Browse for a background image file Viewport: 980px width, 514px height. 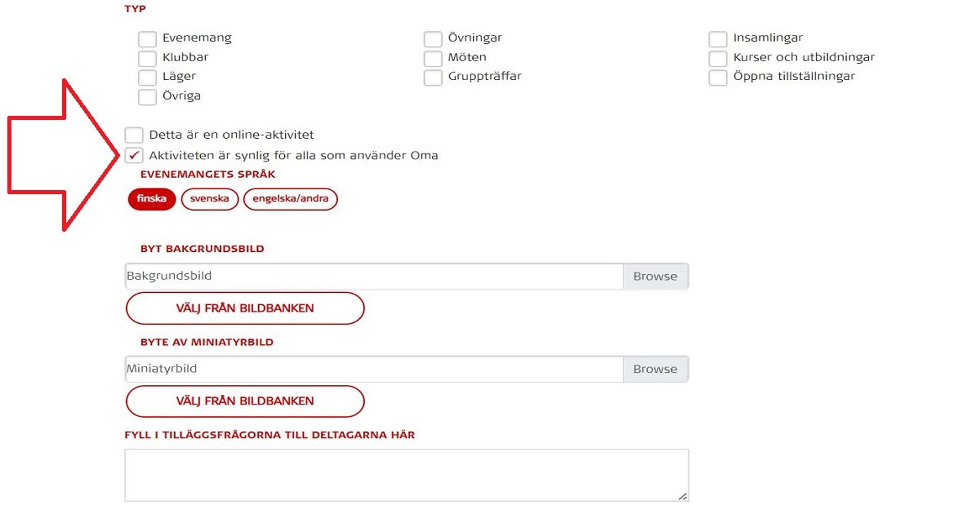655,276
